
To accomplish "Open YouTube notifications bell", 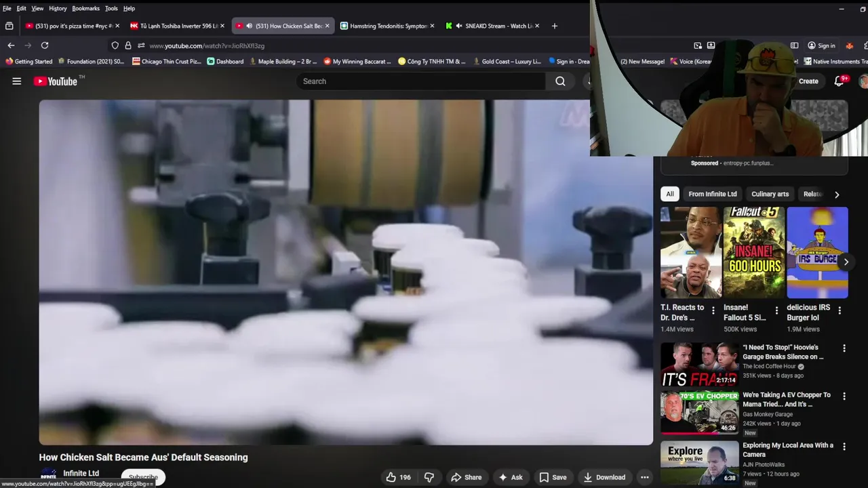I will pos(840,81).
